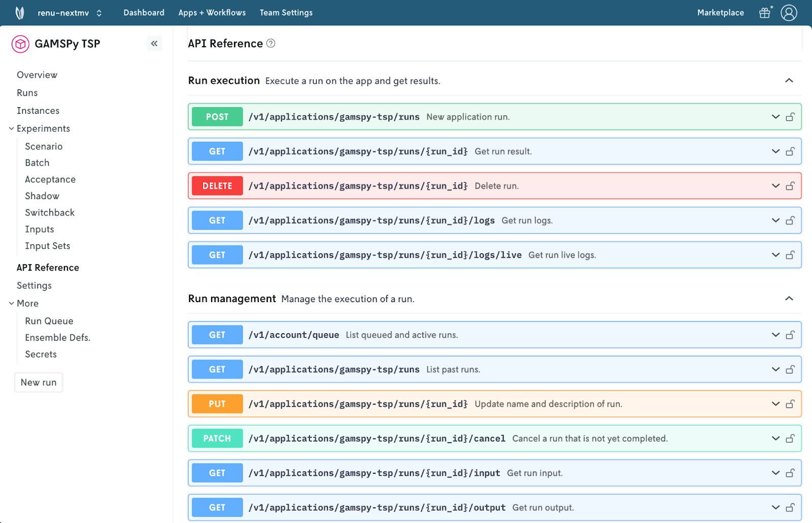Click the GET badge on logs/live row
This screenshot has height=523, width=812.
coord(217,255)
